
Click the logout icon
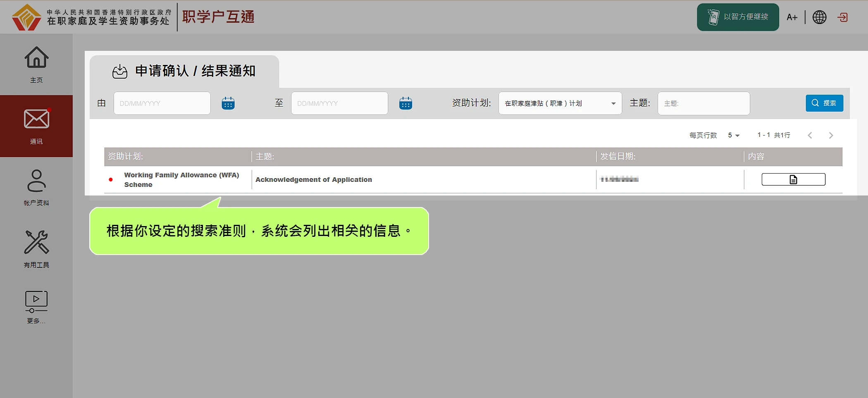843,17
